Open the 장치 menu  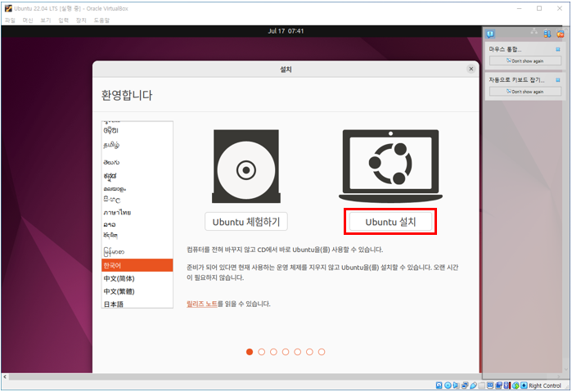click(x=81, y=20)
